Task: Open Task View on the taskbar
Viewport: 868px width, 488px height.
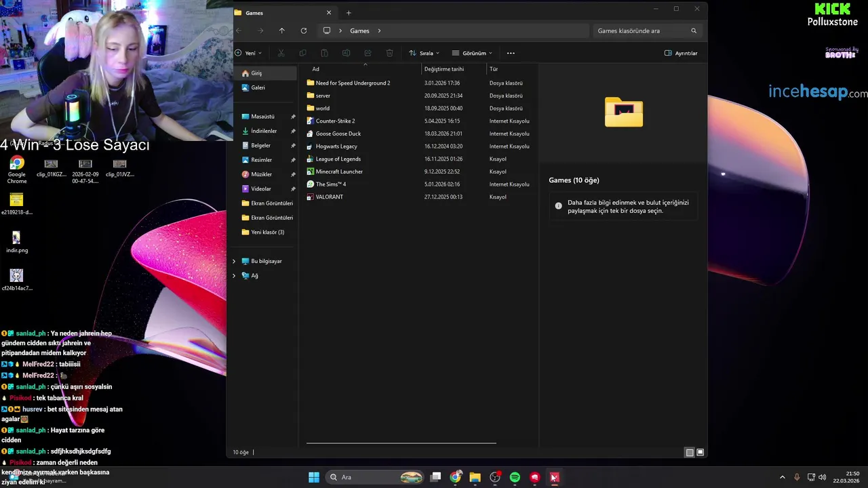Action: point(436,477)
